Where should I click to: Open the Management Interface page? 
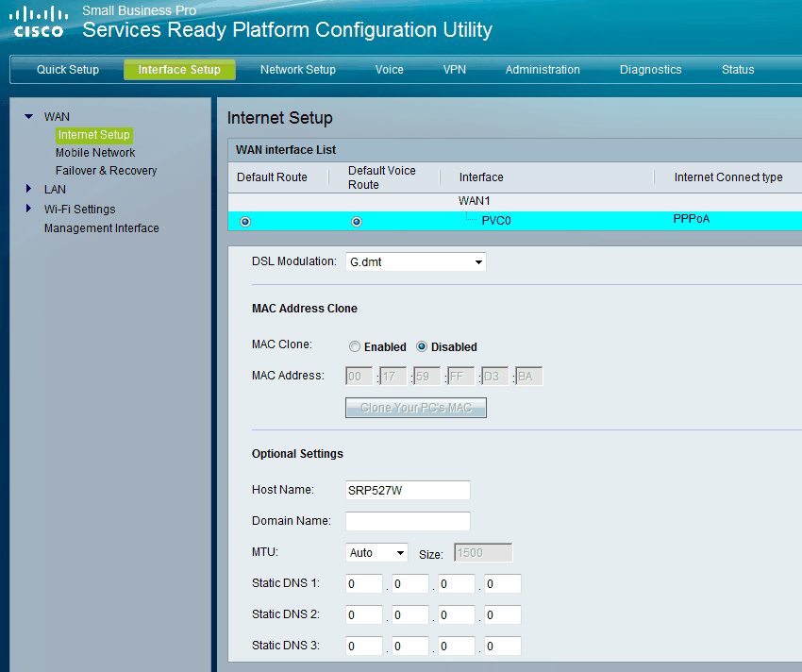(101, 228)
